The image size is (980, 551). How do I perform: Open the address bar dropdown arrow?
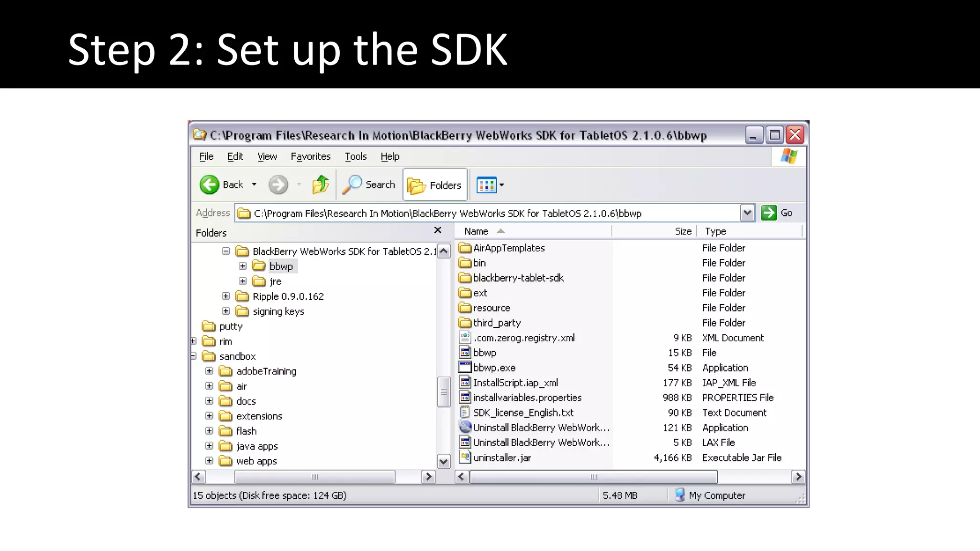click(x=747, y=213)
